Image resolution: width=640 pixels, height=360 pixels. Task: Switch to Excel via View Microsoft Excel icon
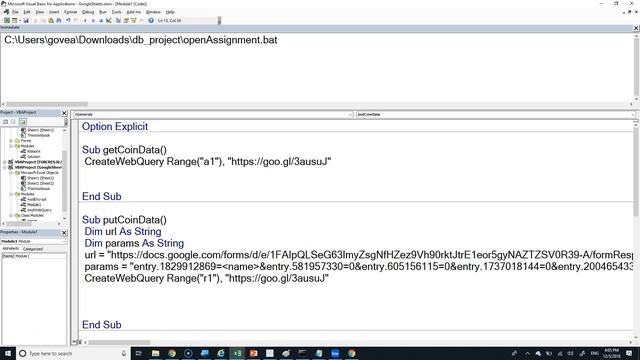click(7, 20)
